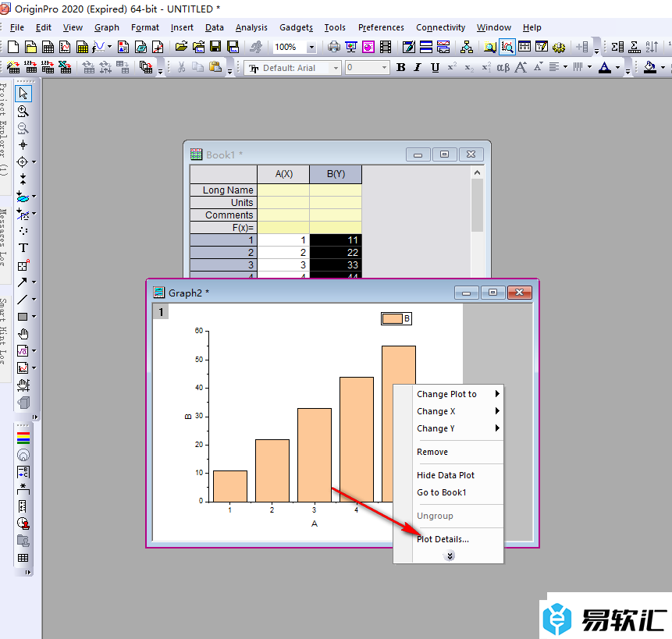Click the cell with value 22 in Book1

pyautogui.click(x=336, y=252)
